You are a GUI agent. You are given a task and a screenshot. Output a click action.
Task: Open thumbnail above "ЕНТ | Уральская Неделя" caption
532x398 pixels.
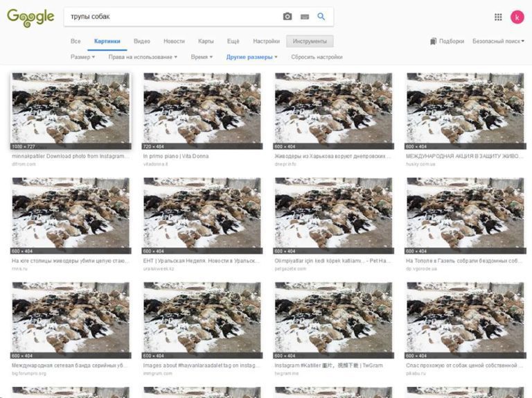[x=202, y=216]
